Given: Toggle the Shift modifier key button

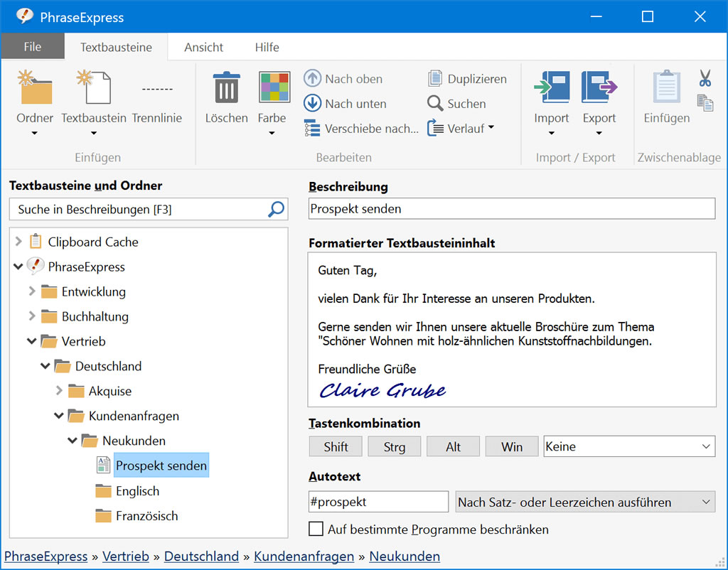Looking at the screenshot, I should pos(336,447).
